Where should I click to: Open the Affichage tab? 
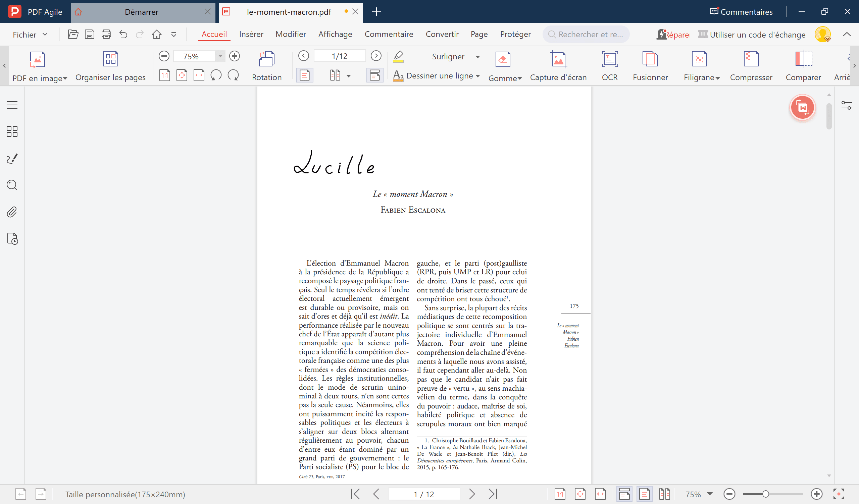(335, 35)
